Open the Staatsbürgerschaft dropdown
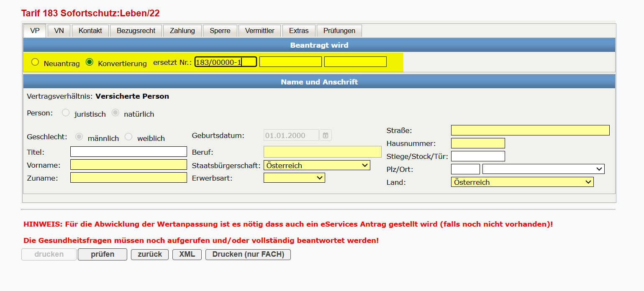 click(x=317, y=165)
